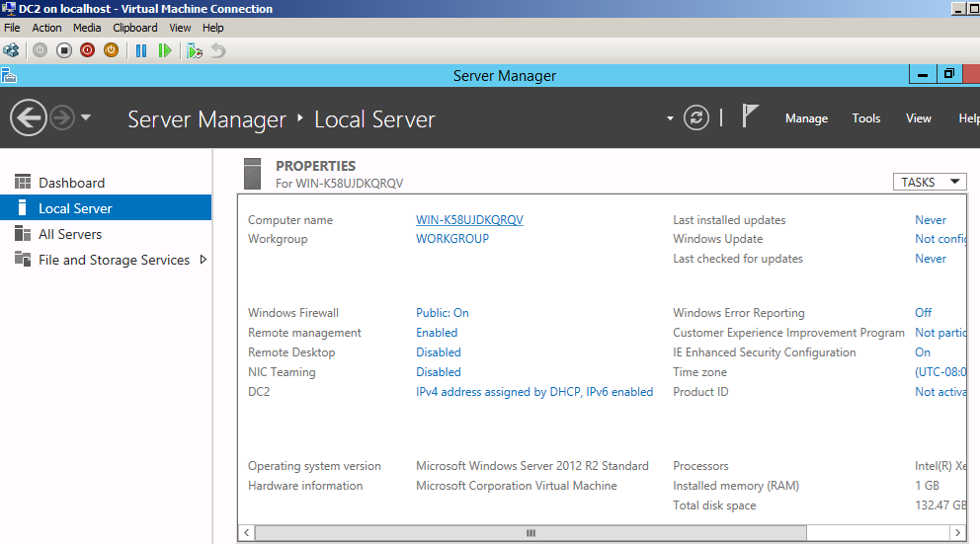Expand File and Storage Services
Viewport: 980px width, 544px height.
[204, 260]
